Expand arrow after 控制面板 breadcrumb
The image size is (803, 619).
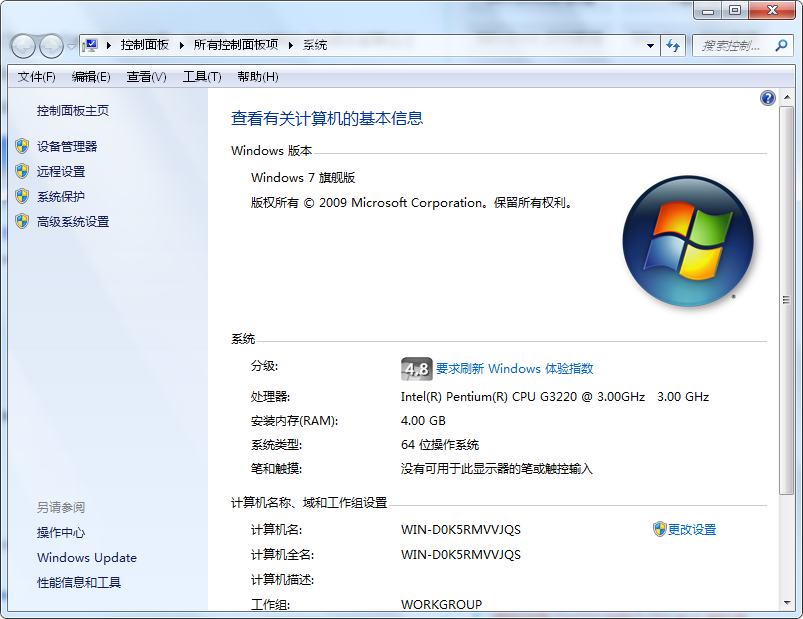(181, 46)
